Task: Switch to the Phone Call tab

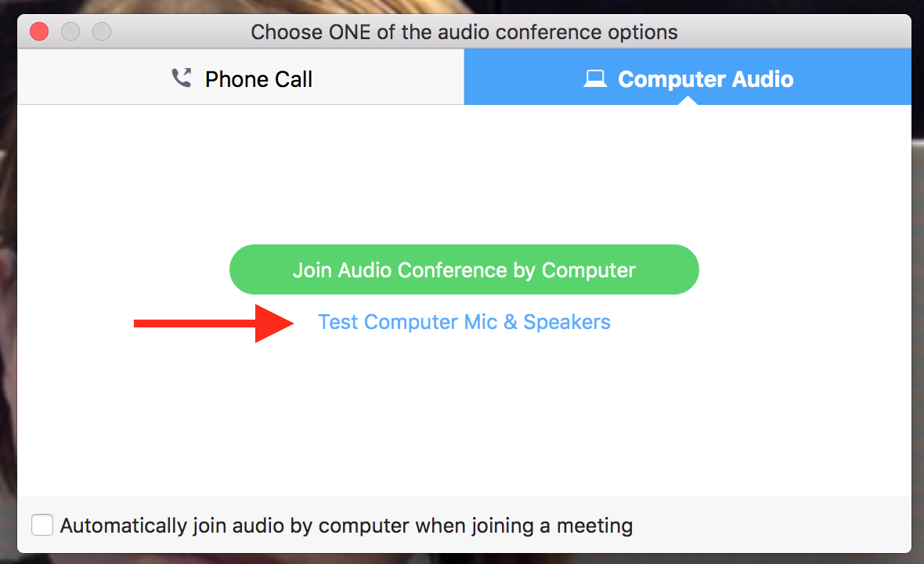Action: point(240,77)
